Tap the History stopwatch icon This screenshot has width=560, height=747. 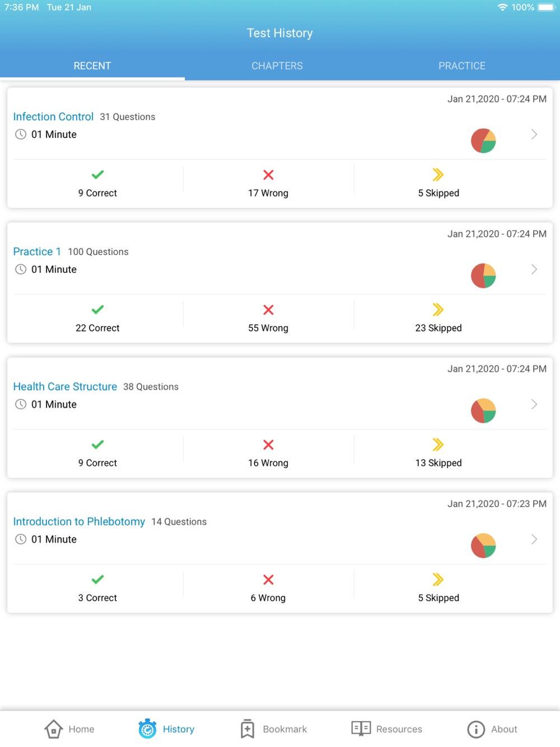(147, 729)
